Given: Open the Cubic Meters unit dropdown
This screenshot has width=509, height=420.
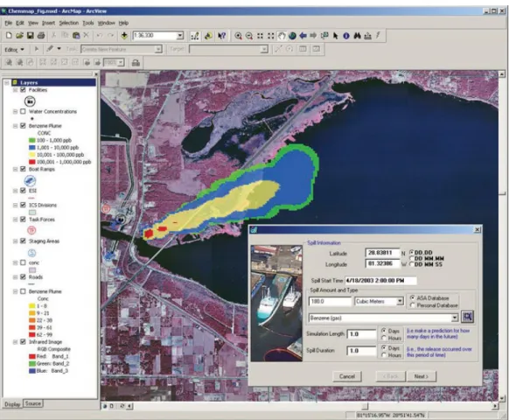Looking at the screenshot, I should point(400,302).
